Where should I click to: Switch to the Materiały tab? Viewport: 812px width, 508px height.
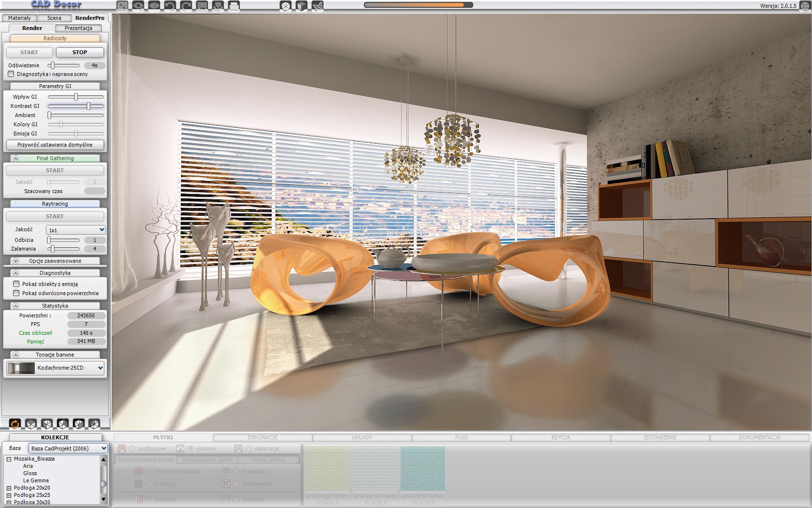(x=19, y=18)
